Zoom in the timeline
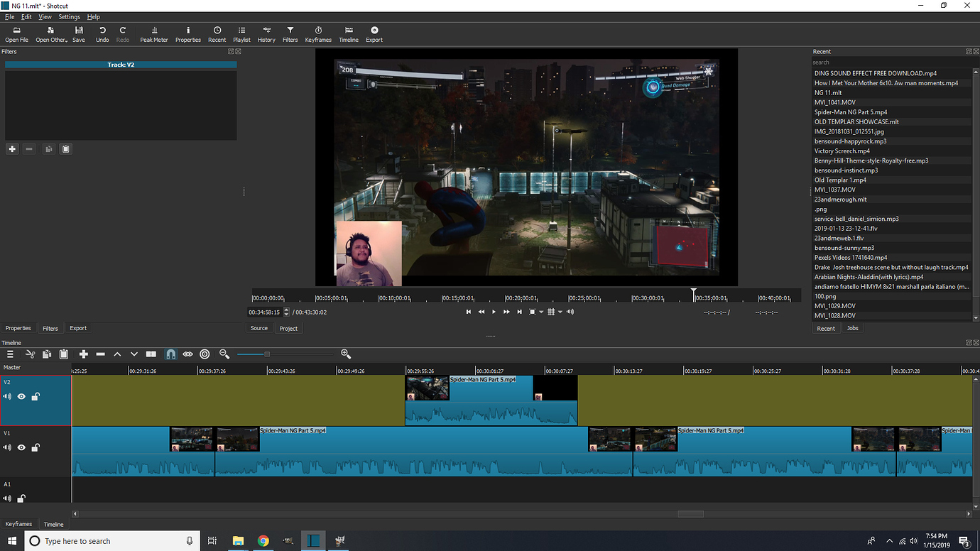 (346, 354)
